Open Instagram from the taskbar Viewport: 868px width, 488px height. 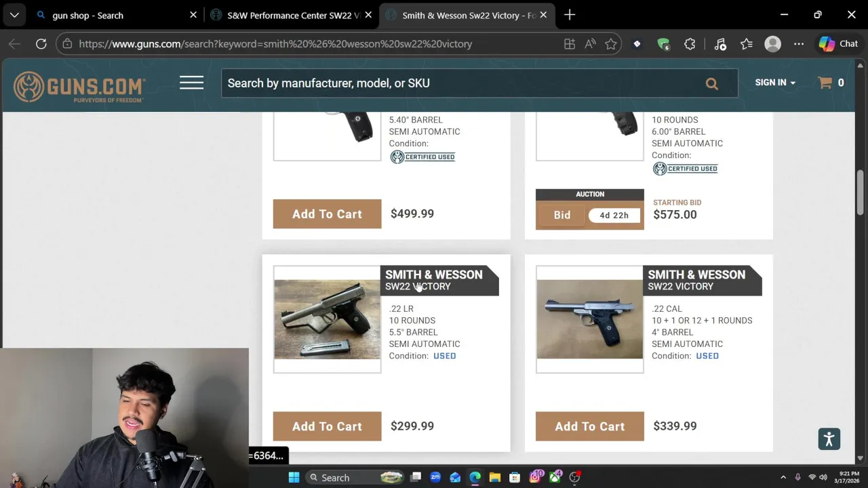(536, 477)
